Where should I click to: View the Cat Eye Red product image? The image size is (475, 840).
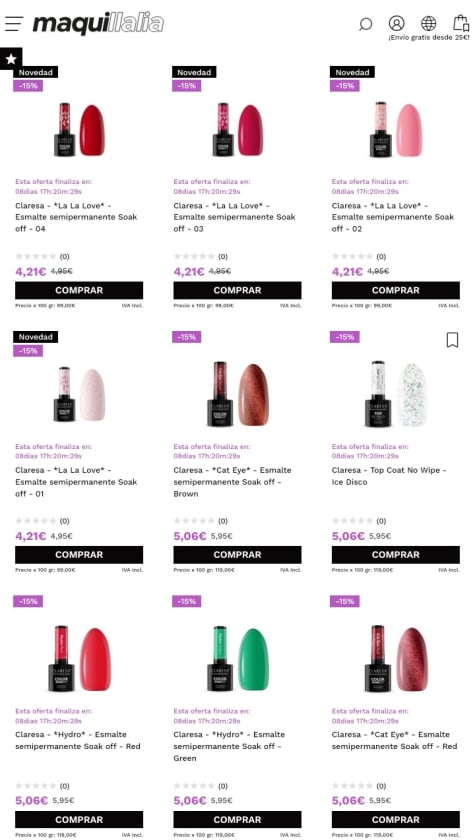[x=396, y=658]
